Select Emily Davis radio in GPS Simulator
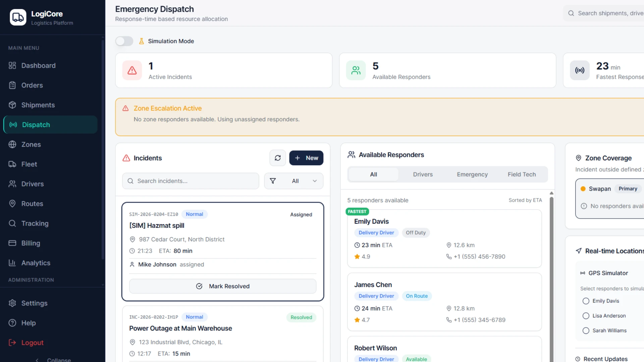The height and width of the screenshot is (362, 644). (x=586, y=301)
